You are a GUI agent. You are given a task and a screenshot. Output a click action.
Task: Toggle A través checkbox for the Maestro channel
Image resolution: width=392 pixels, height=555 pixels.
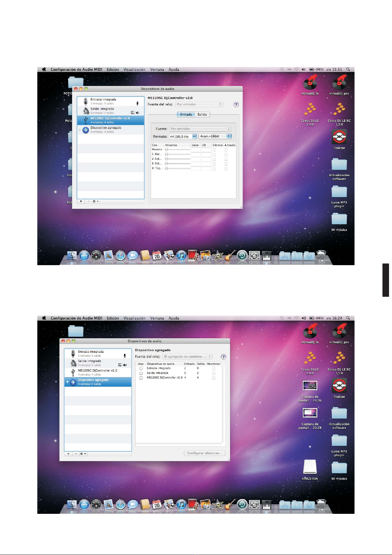[226, 150]
